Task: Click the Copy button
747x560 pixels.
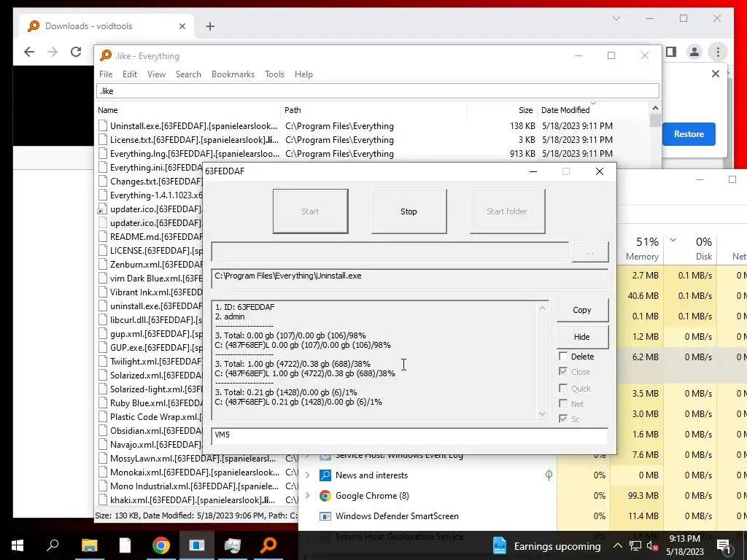Action: click(582, 310)
